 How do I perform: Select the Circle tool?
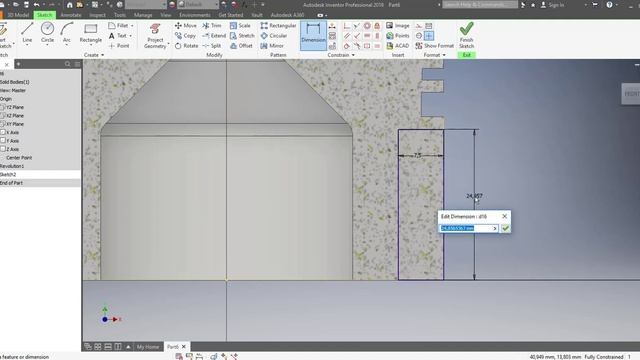click(47, 33)
